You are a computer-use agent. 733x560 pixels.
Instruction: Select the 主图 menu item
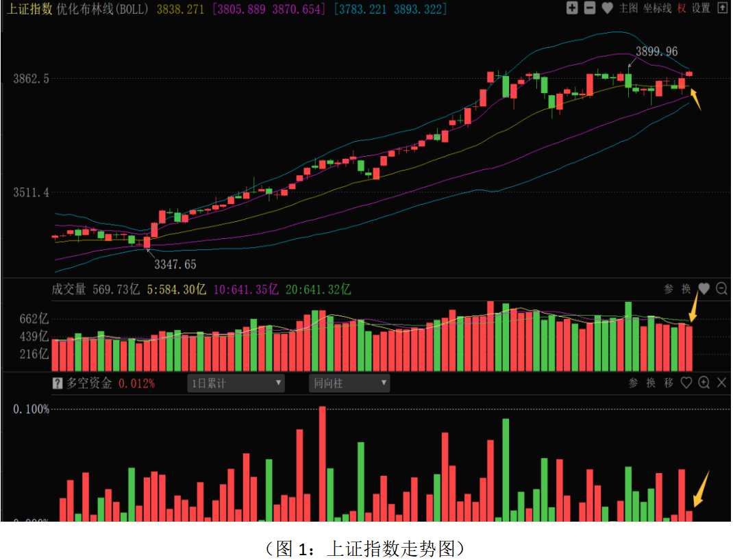[x=628, y=8]
